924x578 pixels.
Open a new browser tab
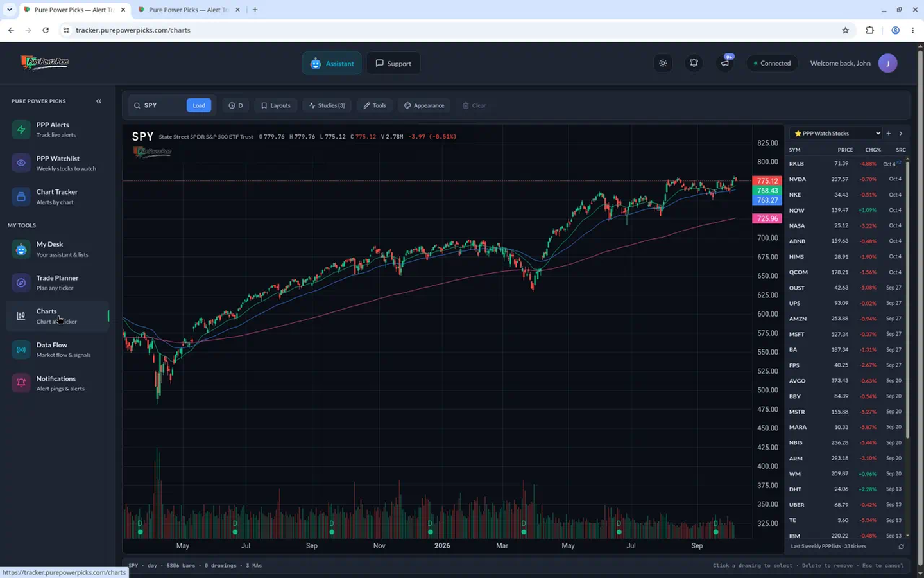[x=255, y=10]
